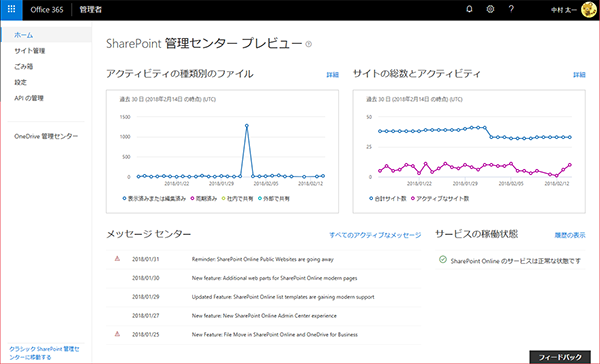Go to クラシック SharePoint 管理センター link
Viewport: 600px width, 364px height.
[44, 353]
